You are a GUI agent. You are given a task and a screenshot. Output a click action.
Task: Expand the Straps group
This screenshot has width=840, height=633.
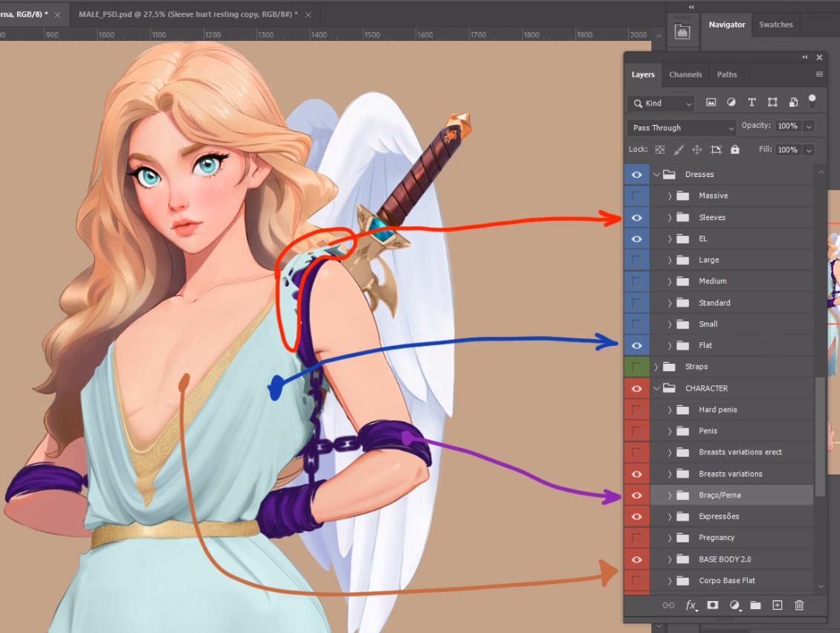tap(656, 367)
